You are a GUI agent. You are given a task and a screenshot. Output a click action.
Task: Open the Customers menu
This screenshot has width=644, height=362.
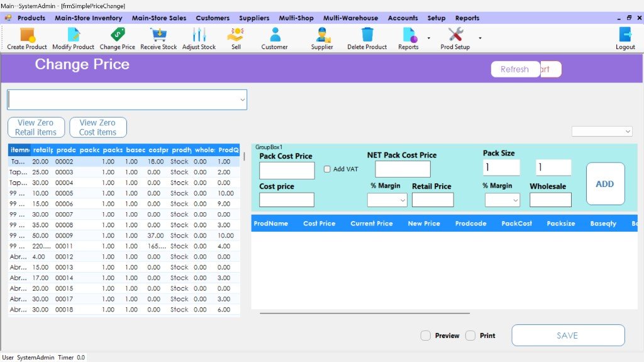(x=213, y=18)
